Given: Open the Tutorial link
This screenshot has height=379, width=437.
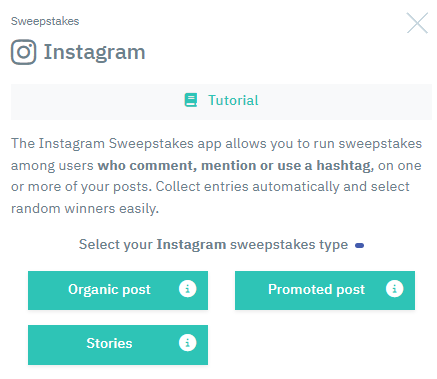Looking at the screenshot, I should [233, 100].
